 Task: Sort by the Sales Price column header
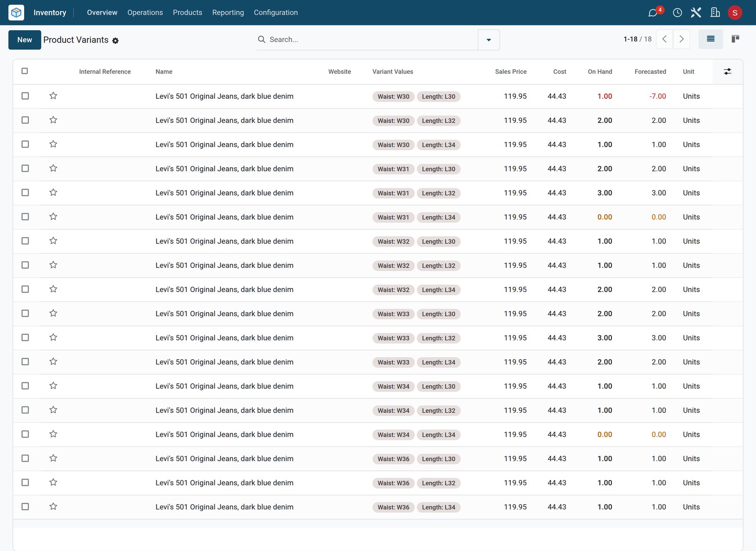coord(510,72)
